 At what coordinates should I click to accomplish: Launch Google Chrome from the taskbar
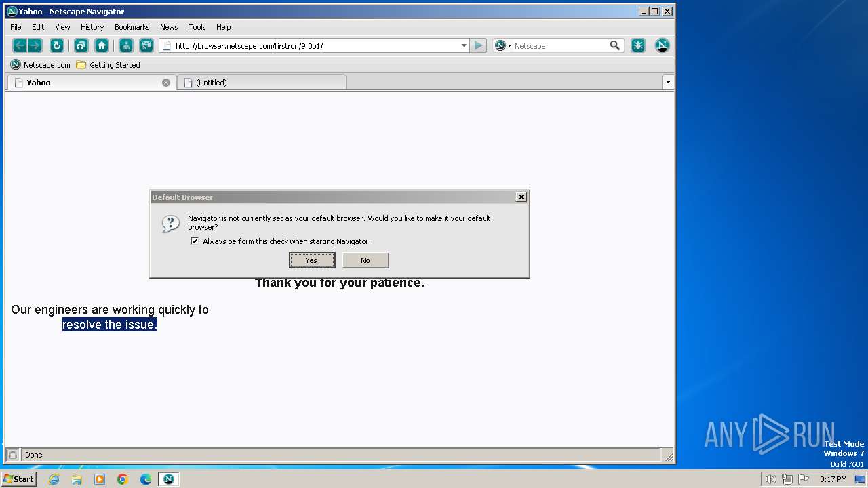pyautogui.click(x=123, y=479)
